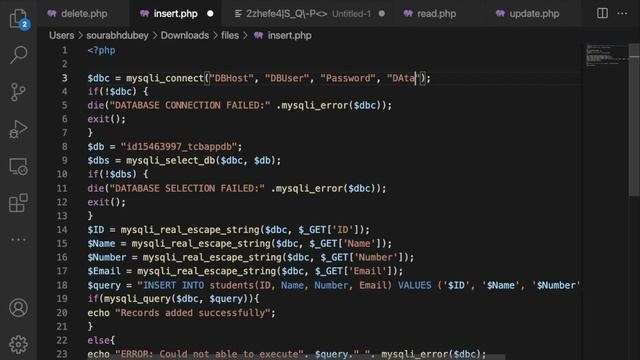The image size is (640, 360).
Task: Click "Records added successfully" string
Action: (x=192, y=313)
